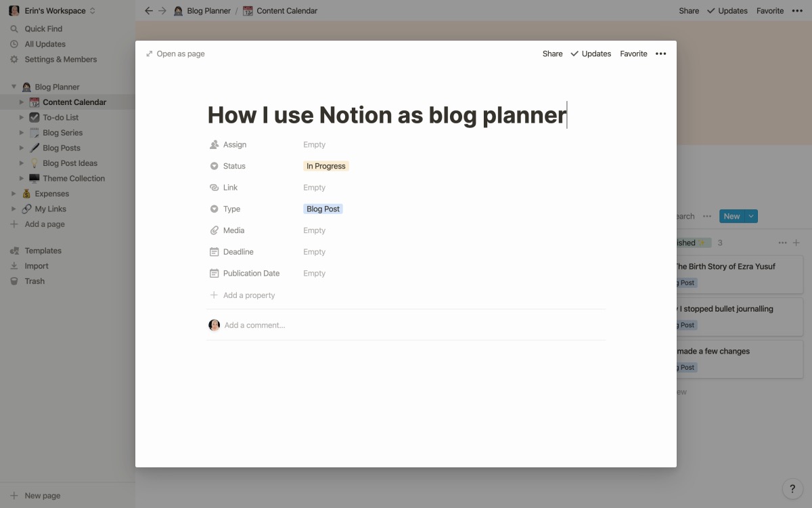Collapse the Blog Planner tree item
Viewport: 812px width, 508px height.
click(x=14, y=87)
